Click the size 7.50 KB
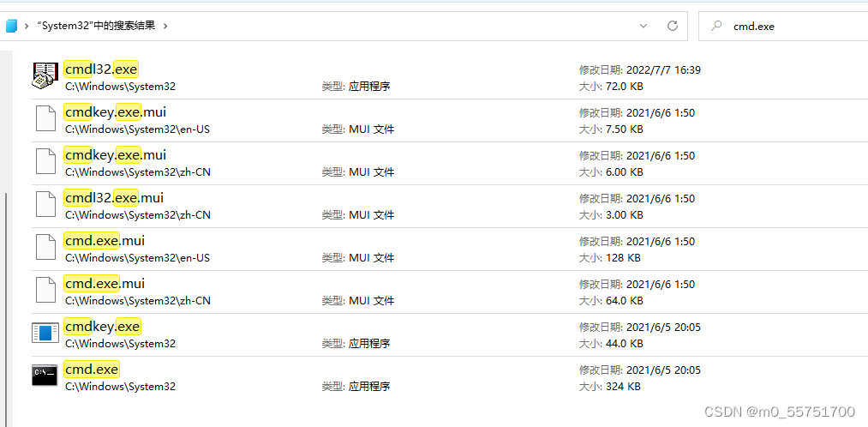Screen dimensions: 868x427 tap(624, 129)
